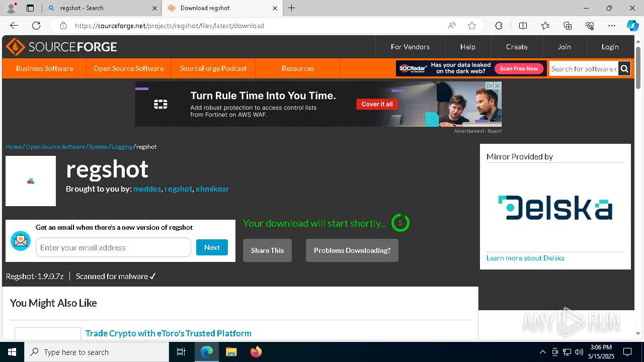Open the tab actions menu icon
This screenshot has width=644, height=362.
30,8
